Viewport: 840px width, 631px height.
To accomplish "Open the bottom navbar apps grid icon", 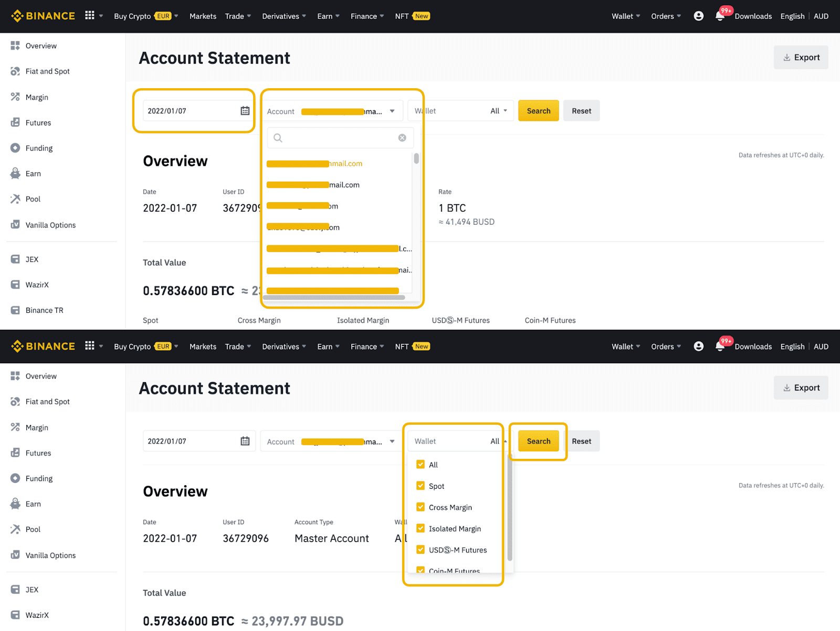I will point(90,346).
